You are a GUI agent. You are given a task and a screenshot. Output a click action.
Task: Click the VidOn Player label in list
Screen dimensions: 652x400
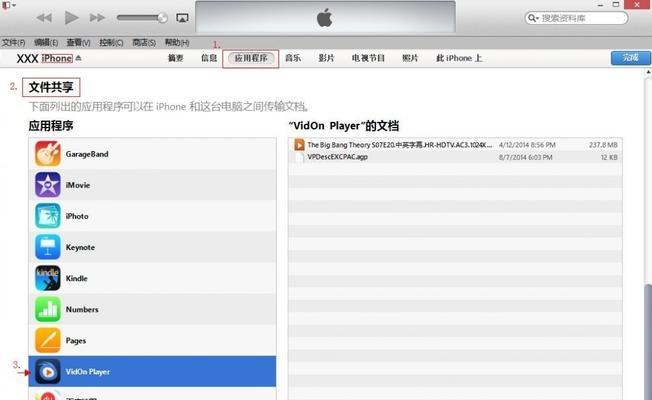point(88,372)
